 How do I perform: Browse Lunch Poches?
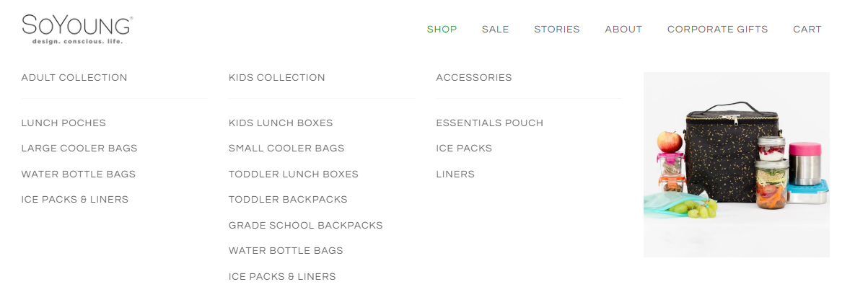[x=63, y=123]
